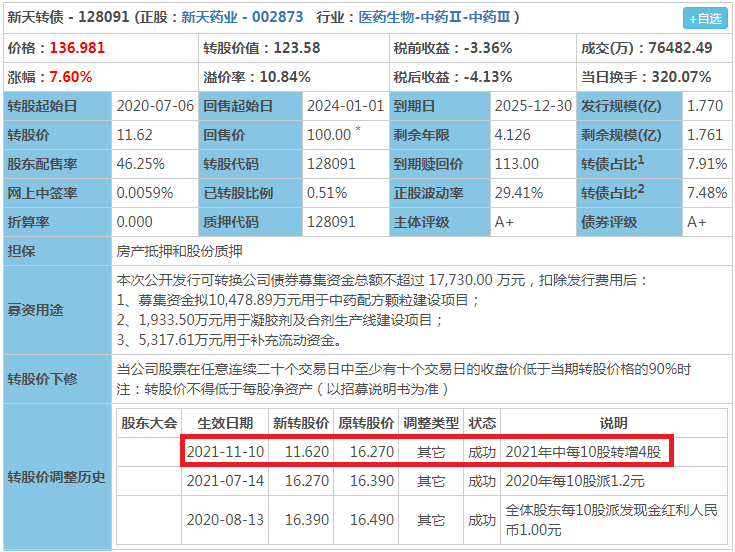Click the line about 凝胶剂及合剂生产线建设项目

coord(279,320)
